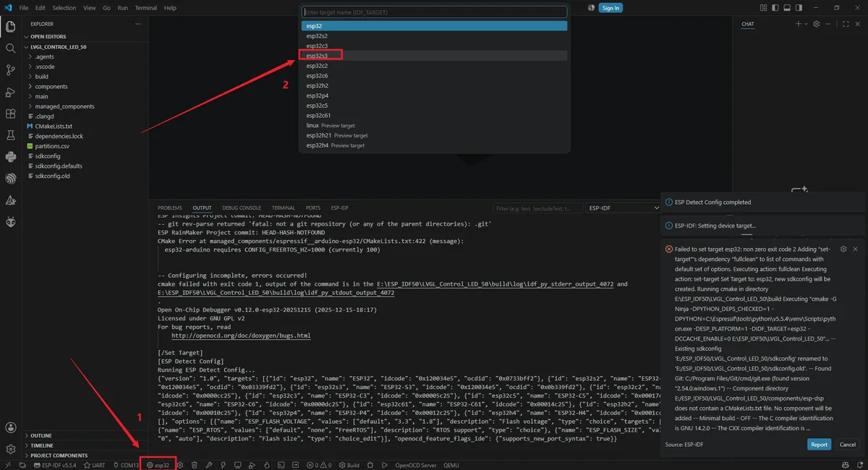Open the Selection menu
This screenshot has height=470, width=868.
(64, 8)
